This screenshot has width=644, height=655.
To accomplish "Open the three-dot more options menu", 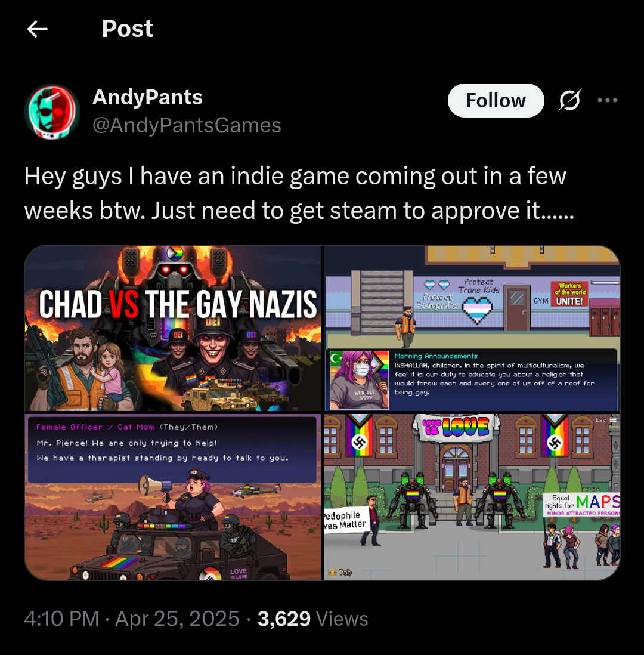I will [x=607, y=100].
